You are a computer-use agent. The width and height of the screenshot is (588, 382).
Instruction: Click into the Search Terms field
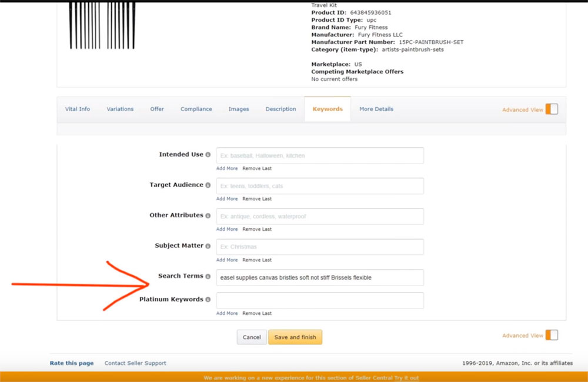320,277
